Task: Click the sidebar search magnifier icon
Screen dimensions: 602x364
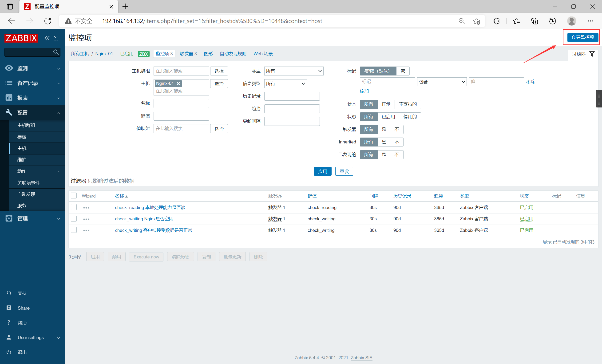Action: tap(56, 52)
